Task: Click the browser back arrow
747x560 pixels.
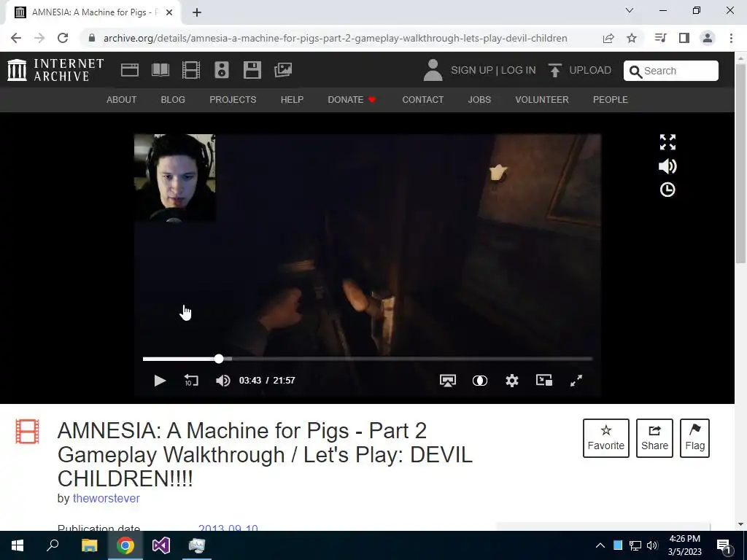Action: (16, 38)
